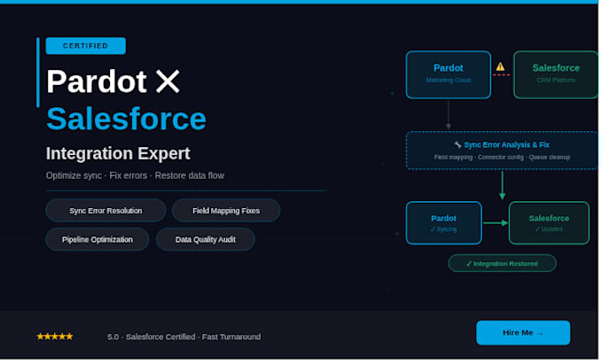Select the CERTIFIED badge

85,46
